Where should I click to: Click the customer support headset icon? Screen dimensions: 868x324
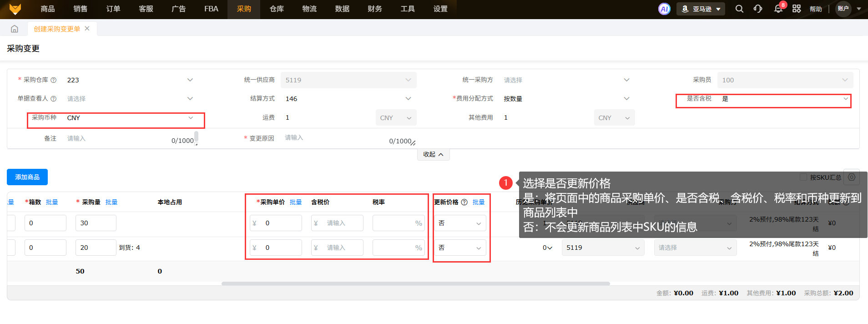(x=758, y=9)
